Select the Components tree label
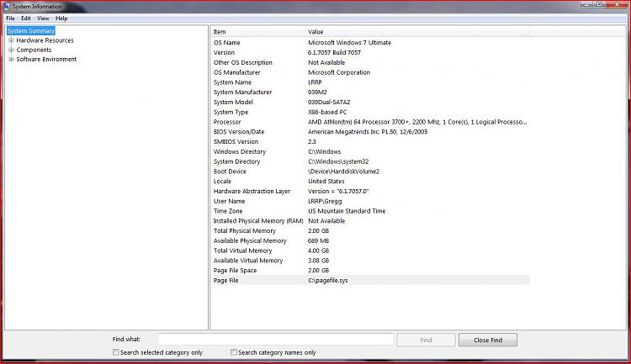Image resolution: width=631 pixels, height=364 pixels. (34, 50)
